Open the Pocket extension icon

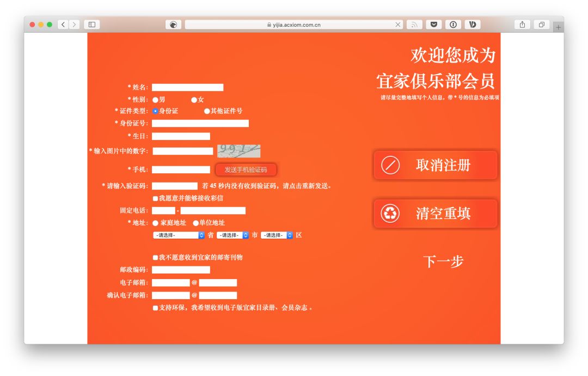(434, 25)
